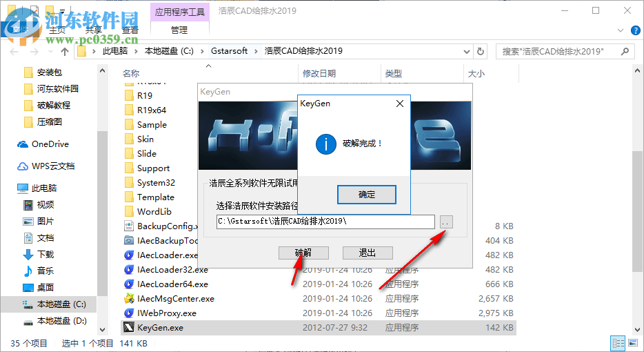Refresh the current folder view
The image size is (644, 352).
(480, 51)
